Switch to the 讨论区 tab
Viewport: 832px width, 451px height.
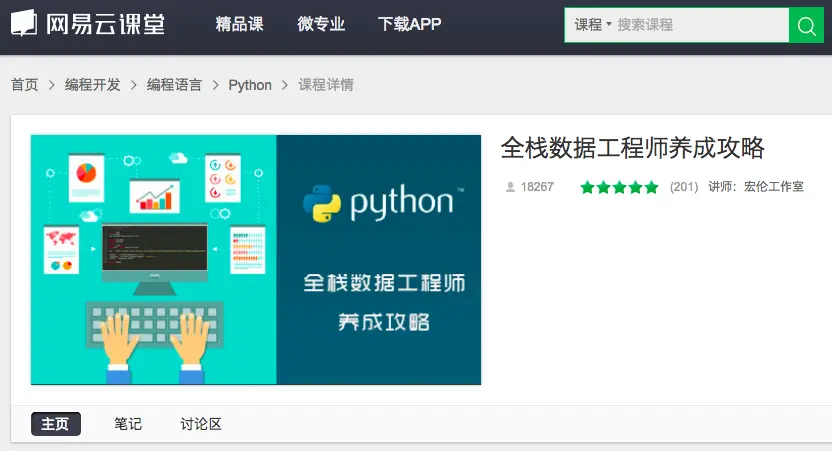coord(201,423)
